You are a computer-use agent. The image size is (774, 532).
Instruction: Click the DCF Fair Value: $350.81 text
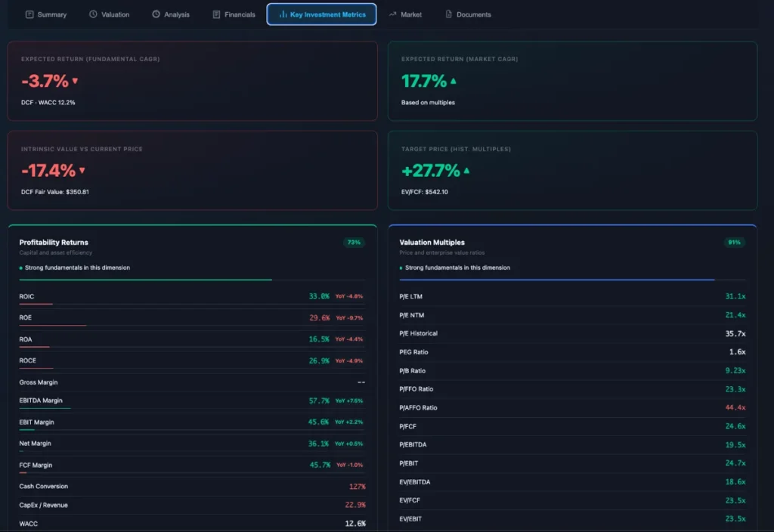(x=54, y=192)
